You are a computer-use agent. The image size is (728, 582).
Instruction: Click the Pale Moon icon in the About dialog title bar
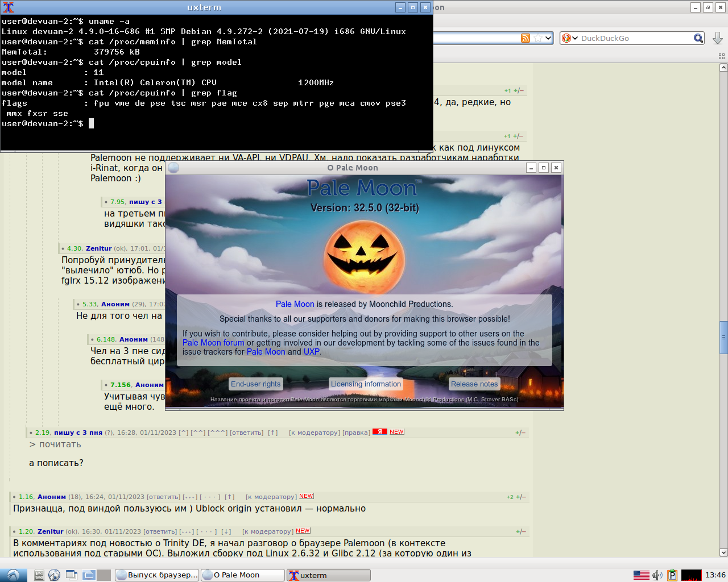pos(173,168)
